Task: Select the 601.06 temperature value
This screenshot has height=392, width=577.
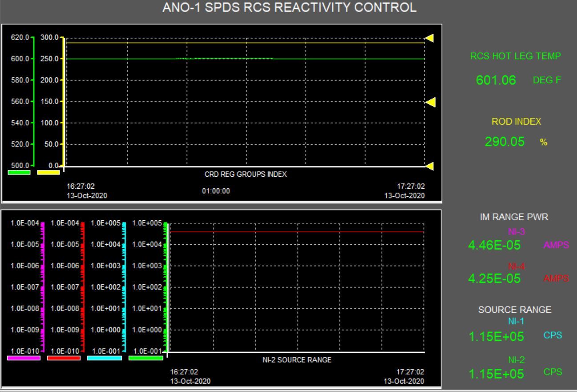Action: click(x=496, y=81)
